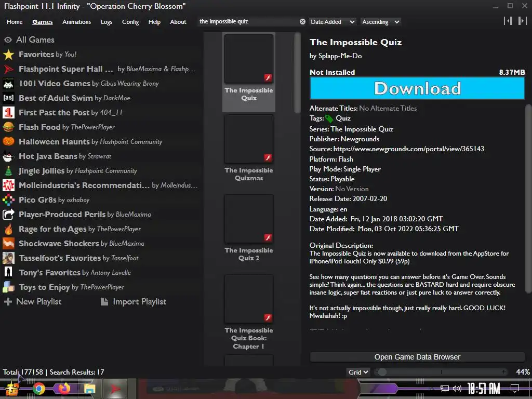Viewport: 532px width, 399px height.
Task: Open Google Chrome from the taskbar
Action: coord(38,389)
